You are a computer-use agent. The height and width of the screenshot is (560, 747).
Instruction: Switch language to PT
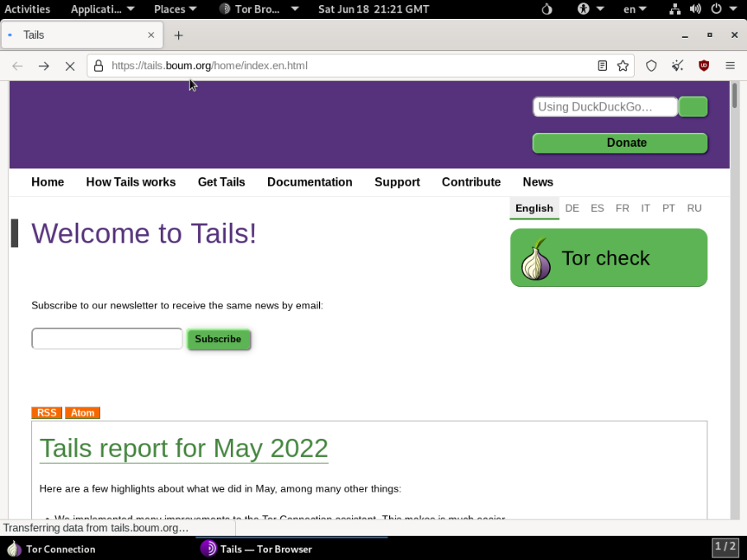(x=669, y=209)
